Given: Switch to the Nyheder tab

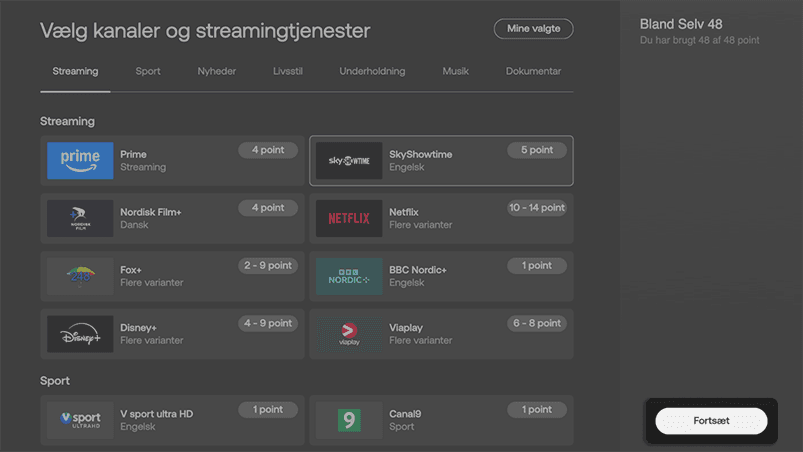Looking at the screenshot, I should tap(217, 72).
